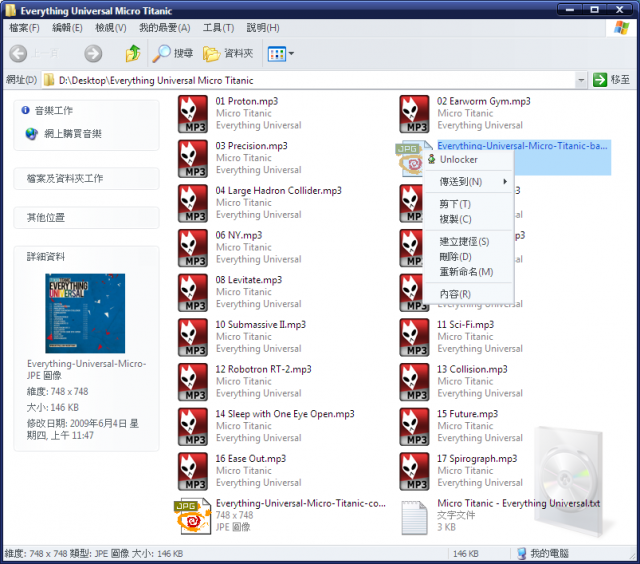640x564 pixels.
Task: Select the 12 Robotron RT-2.mp3 icon
Action: (193, 382)
